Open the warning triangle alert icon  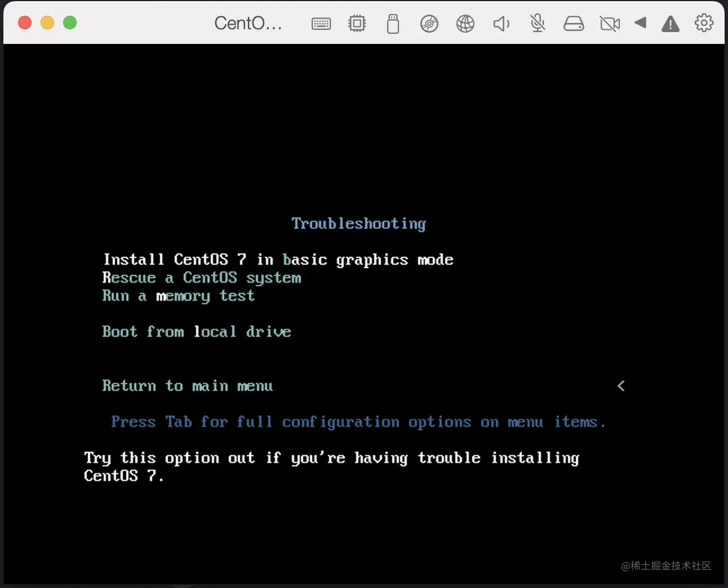671,24
